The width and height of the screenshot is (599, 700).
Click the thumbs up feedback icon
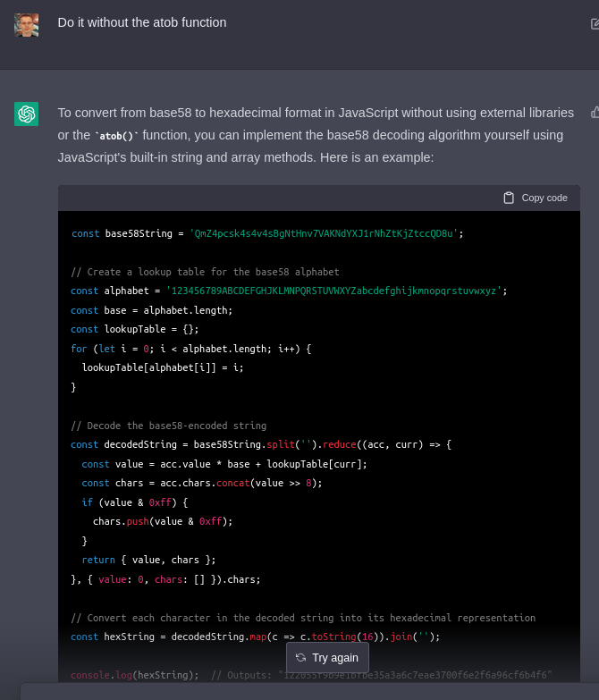[x=595, y=113]
